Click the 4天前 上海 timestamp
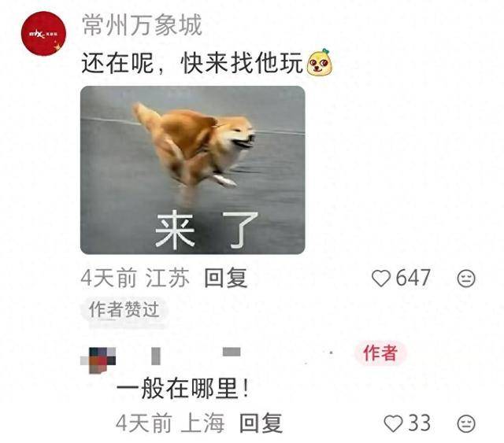Viewport: 504px width, 443px height. [x=170, y=423]
